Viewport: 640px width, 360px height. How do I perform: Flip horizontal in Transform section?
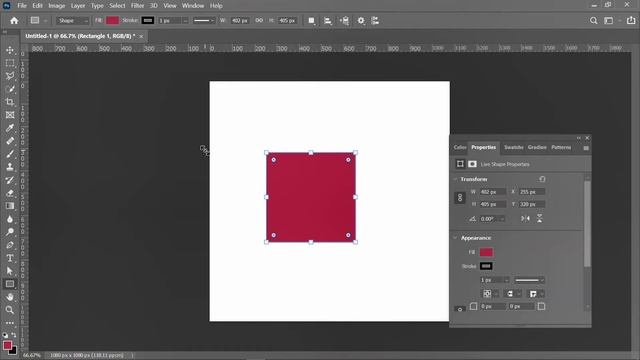(525, 219)
